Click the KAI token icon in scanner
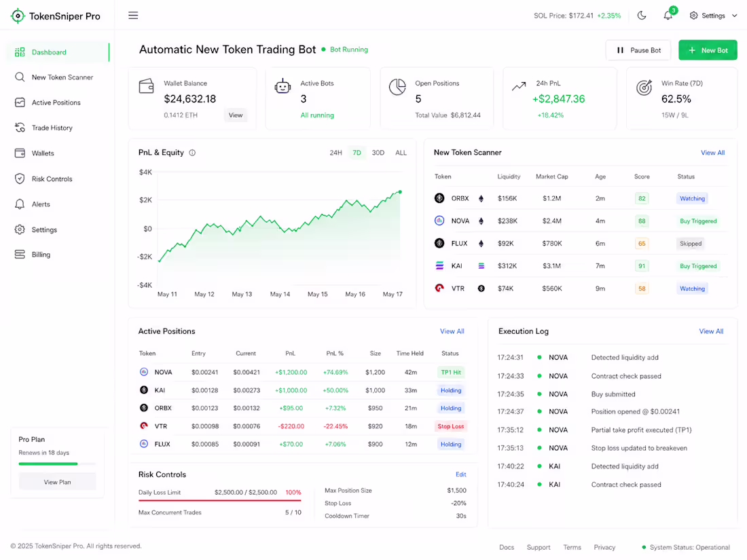The height and width of the screenshot is (560, 747). click(x=439, y=265)
